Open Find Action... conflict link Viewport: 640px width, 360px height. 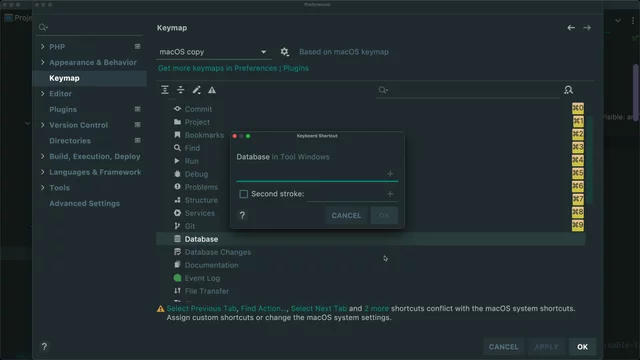pyautogui.click(x=263, y=309)
